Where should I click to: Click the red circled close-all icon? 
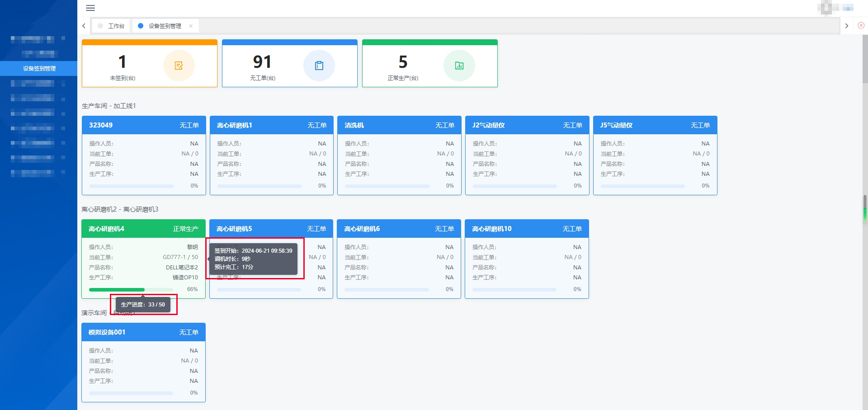point(861,26)
